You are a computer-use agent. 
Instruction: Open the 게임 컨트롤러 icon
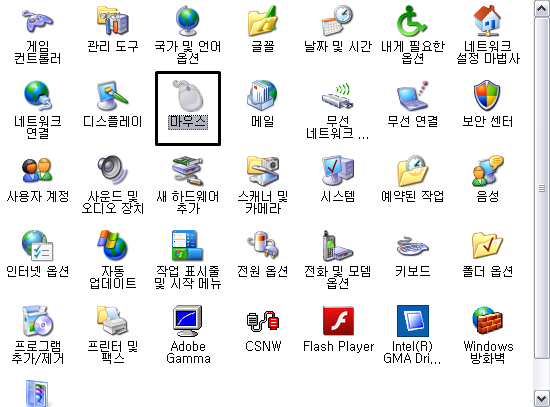click(38, 20)
